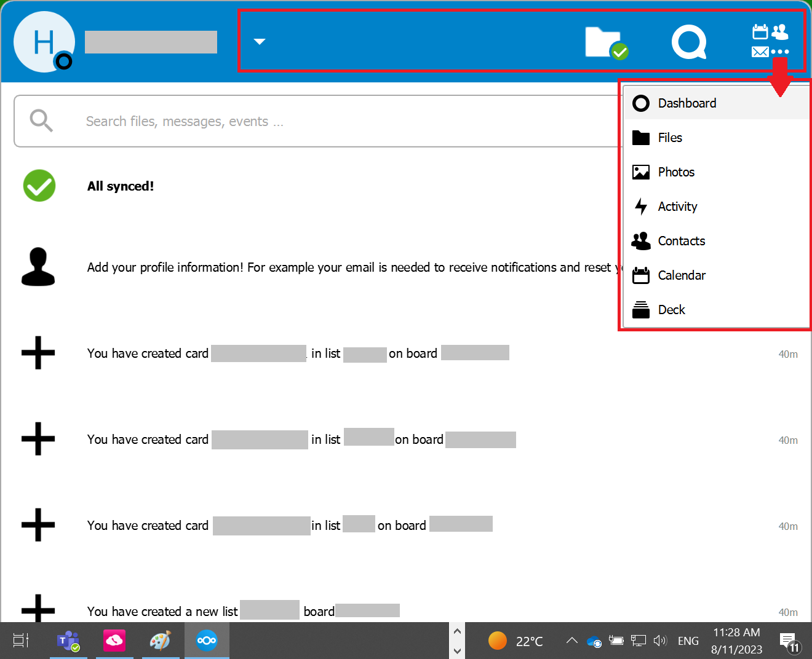The image size is (812, 659).
Task: Select Calendar from apps menu
Action: 717,275
